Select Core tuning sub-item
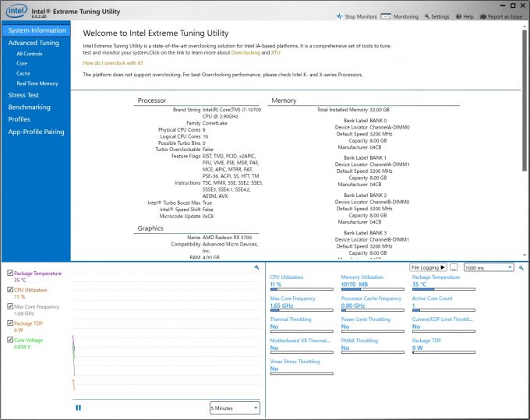Screen dimensions: 530x420 pos(22,64)
